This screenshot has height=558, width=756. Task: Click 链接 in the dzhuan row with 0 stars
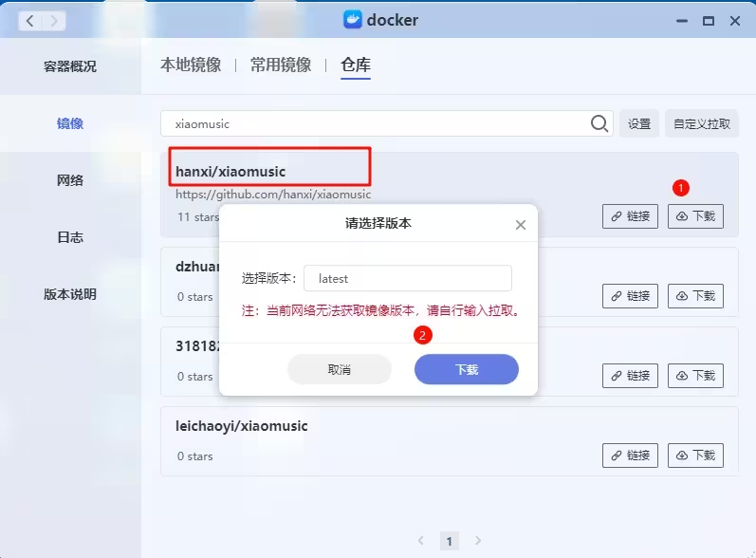[x=630, y=296]
